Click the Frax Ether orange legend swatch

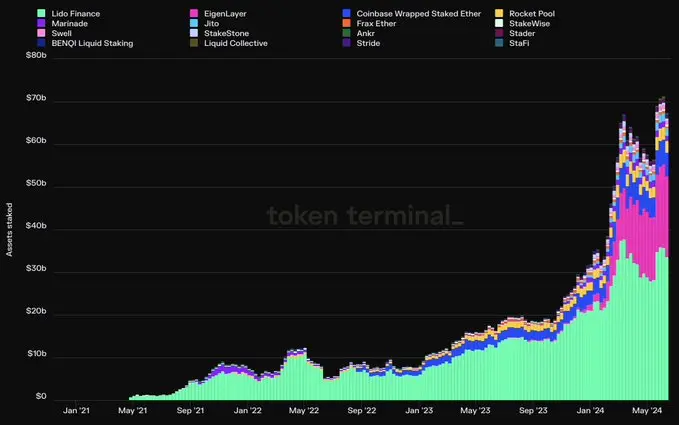pos(346,23)
